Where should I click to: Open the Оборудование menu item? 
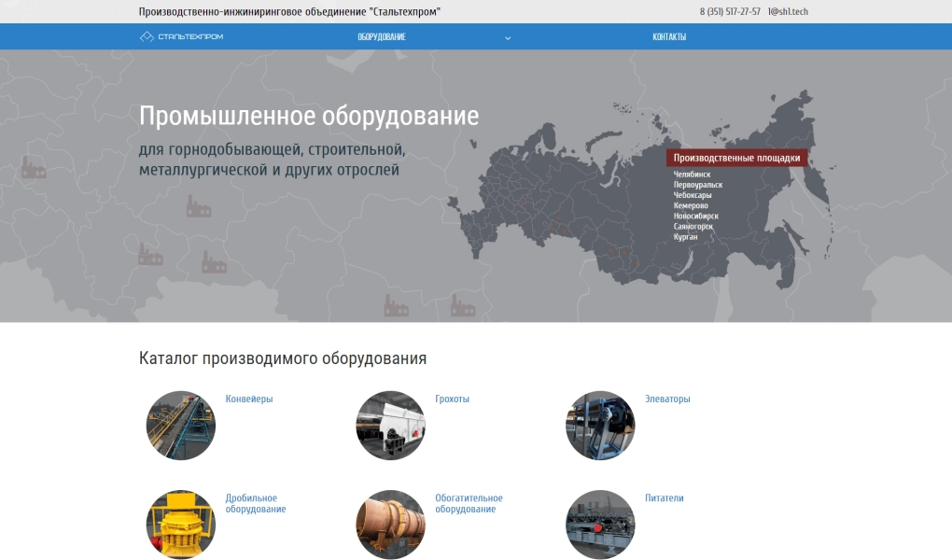click(382, 37)
